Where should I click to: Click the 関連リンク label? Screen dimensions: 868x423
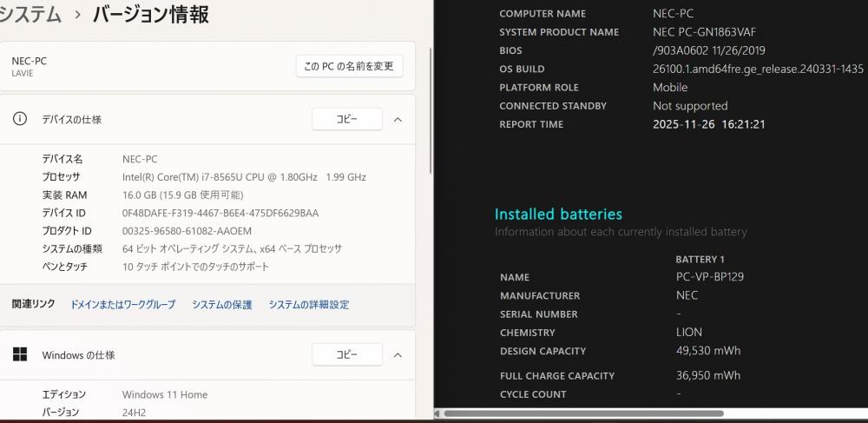tap(34, 304)
